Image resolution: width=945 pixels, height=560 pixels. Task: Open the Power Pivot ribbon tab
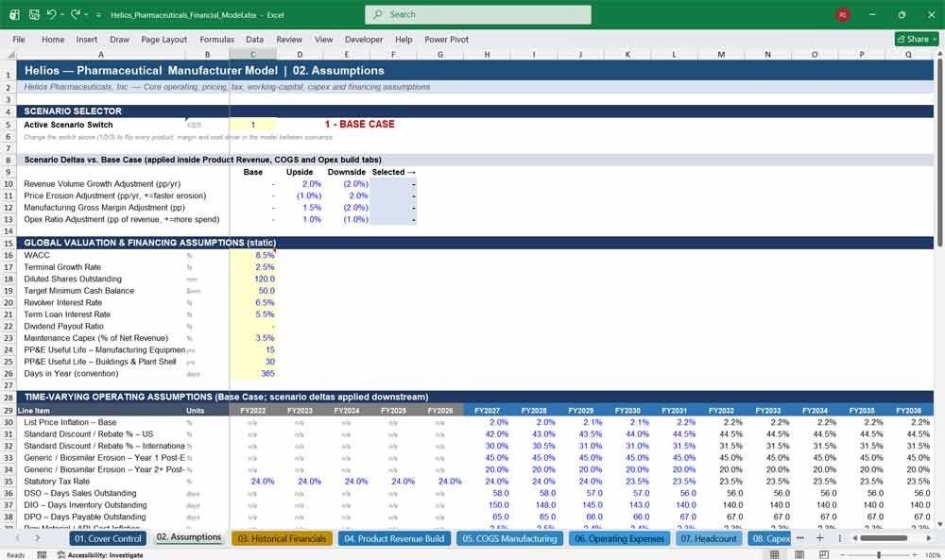click(x=447, y=39)
